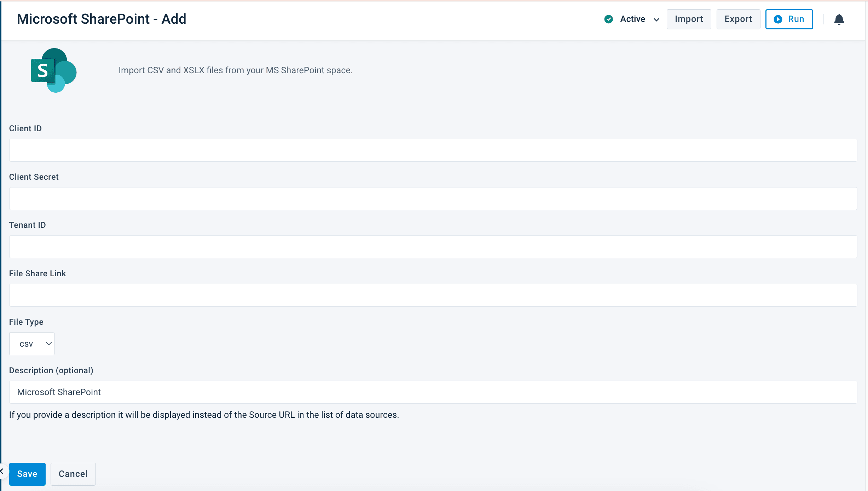Cancel adding the SharePoint source

tap(73, 474)
